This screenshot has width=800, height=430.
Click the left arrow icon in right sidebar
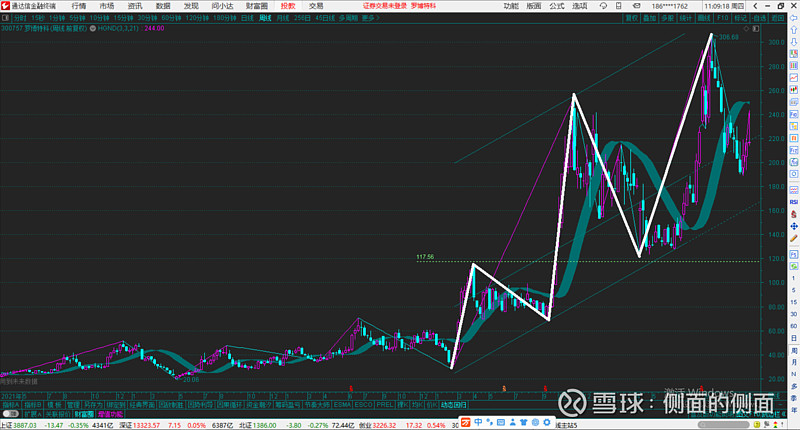click(794, 18)
